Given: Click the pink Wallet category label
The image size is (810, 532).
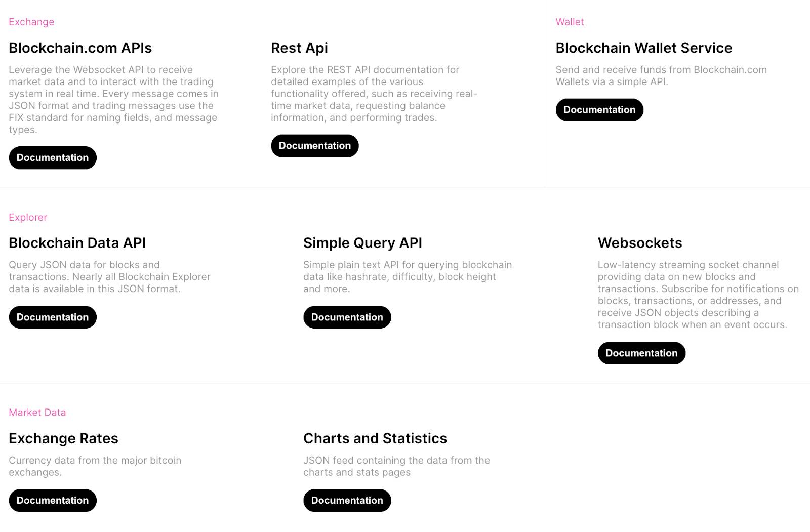Looking at the screenshot, I should point(570,22).
